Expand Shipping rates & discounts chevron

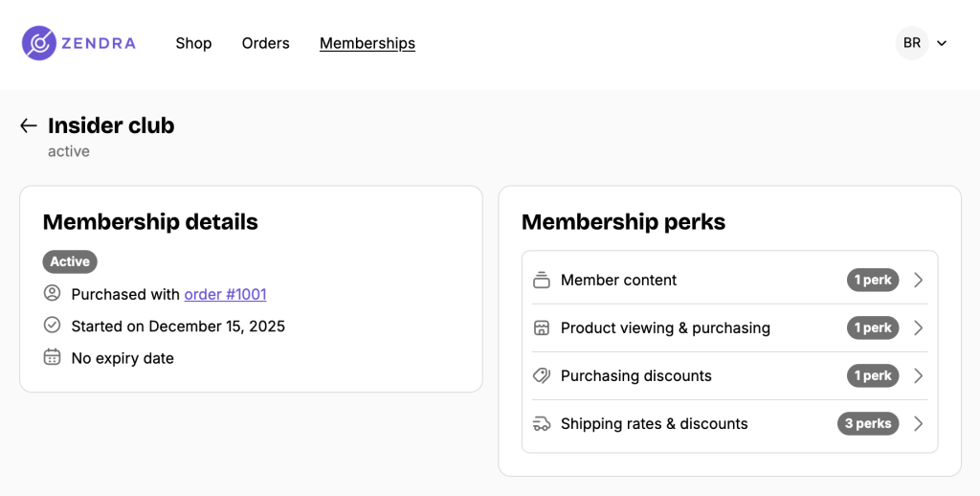(918, 423)
